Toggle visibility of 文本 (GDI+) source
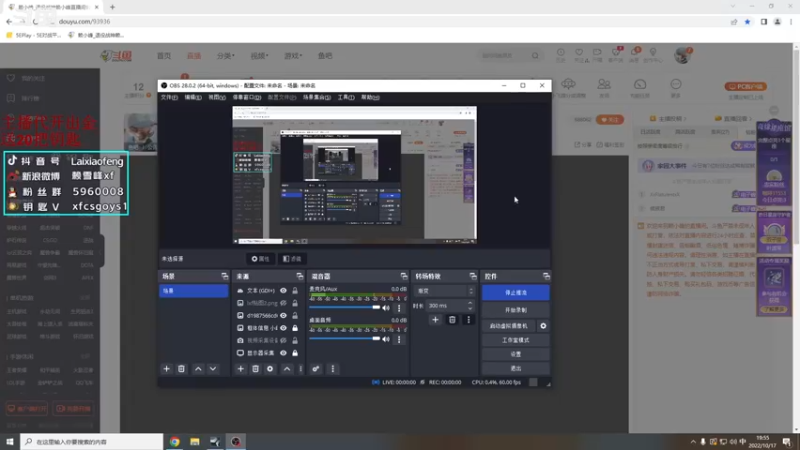This screenshot has width=800, height=450. click(283, 290)
